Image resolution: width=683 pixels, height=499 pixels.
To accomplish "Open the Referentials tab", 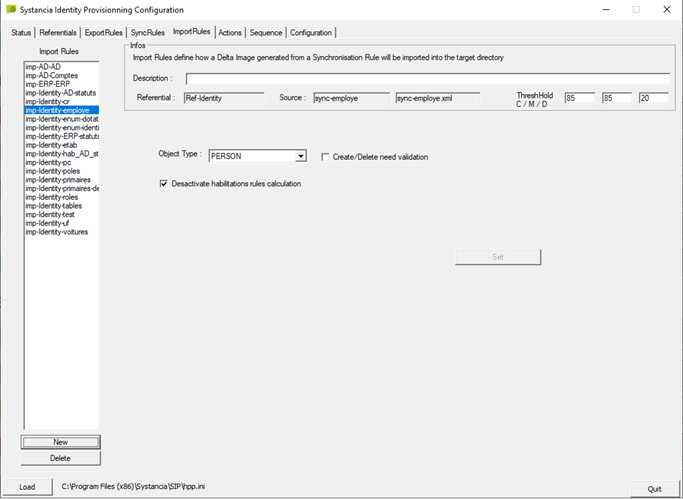I will tap(57, 33).
